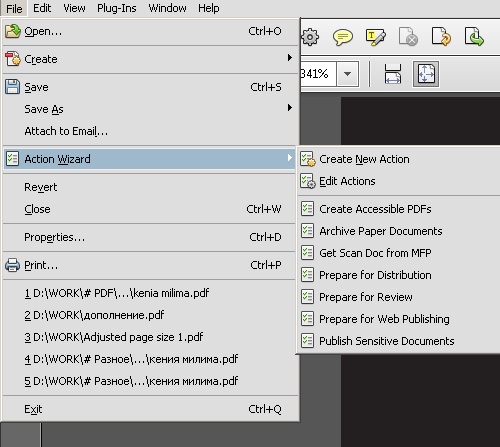The width and height of the screenshot is (500, 447).
Task: Open recent file kenia milima.pdf
Action: [149, 293]
